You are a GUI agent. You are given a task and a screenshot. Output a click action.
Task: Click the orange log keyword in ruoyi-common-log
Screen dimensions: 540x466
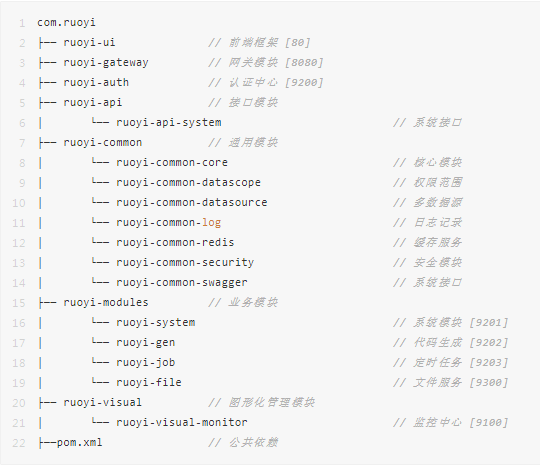pyautogui.click(x=211, y=222)
